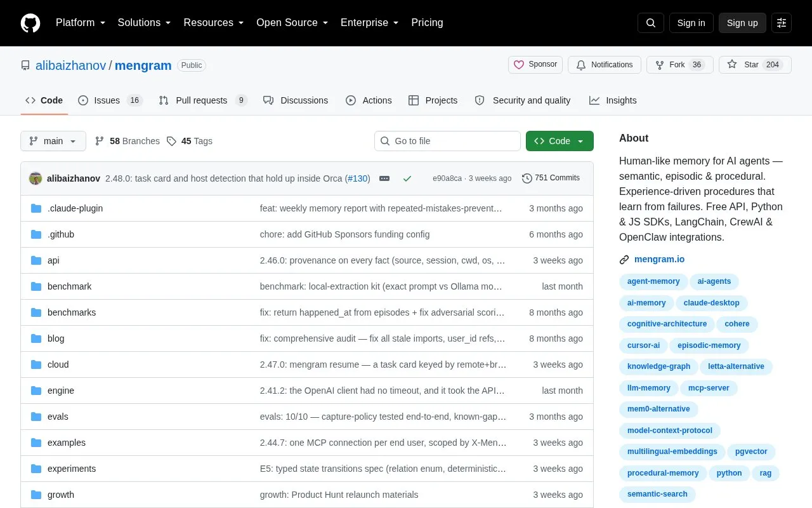The width and height of the screenshot is (812, 508).
Task: Click the .github folder icon
Action: [x=36, y=234]
